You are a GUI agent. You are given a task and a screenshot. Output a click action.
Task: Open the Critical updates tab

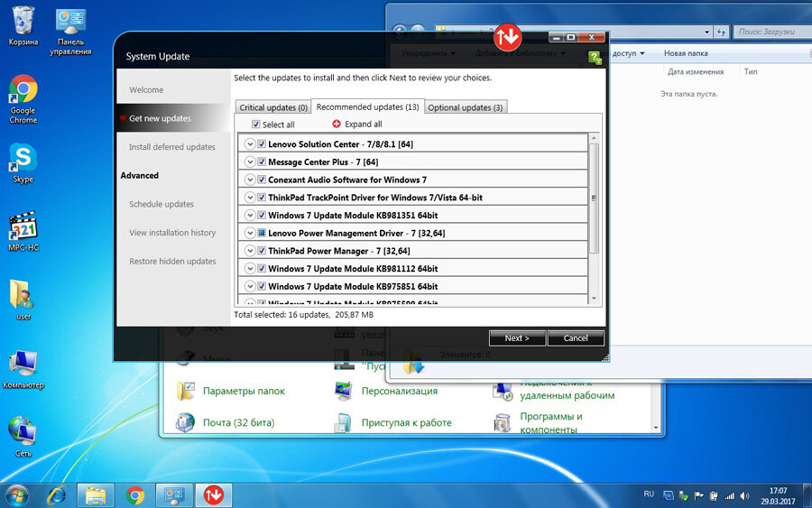(272, 107)
